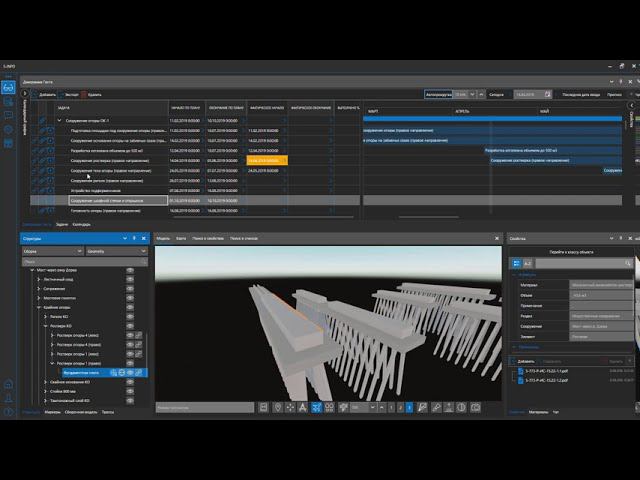Click the link icon on the highlighted tree row
This screenshot has height=480, width=640.
pyautogui.click(x=139, y=373)
